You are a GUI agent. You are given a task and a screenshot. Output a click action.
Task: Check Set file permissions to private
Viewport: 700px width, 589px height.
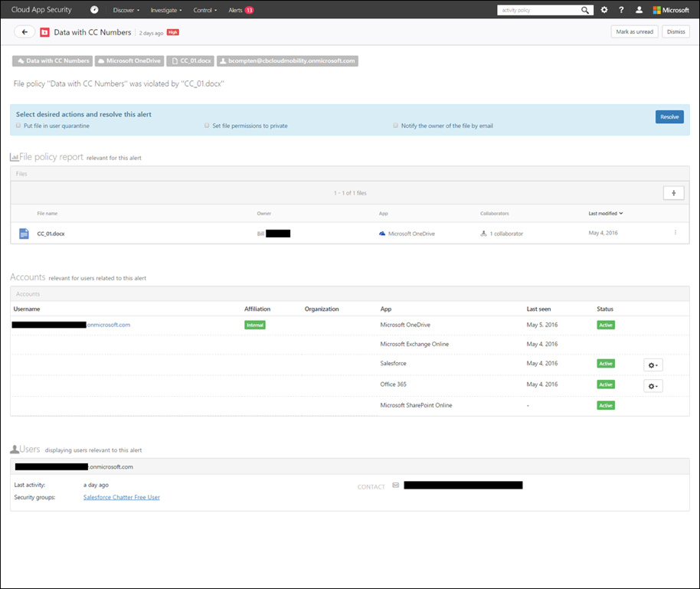point(207,126)
